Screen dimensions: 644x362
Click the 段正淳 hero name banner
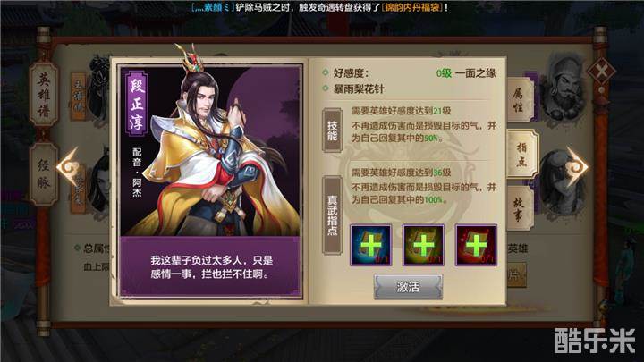click(136, 104)
